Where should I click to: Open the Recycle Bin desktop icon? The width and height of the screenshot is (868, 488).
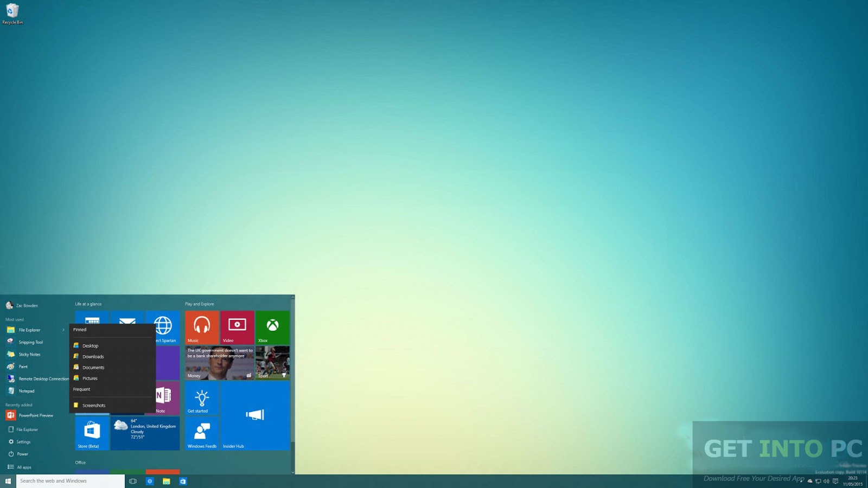12,14
